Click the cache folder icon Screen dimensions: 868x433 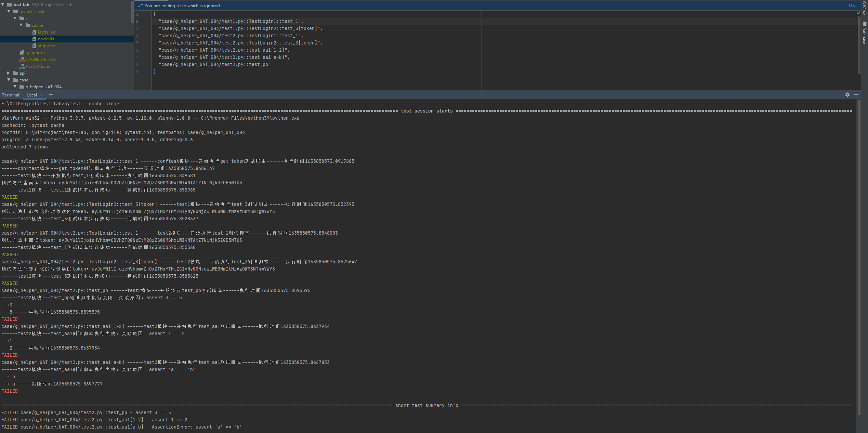point(28,25)
